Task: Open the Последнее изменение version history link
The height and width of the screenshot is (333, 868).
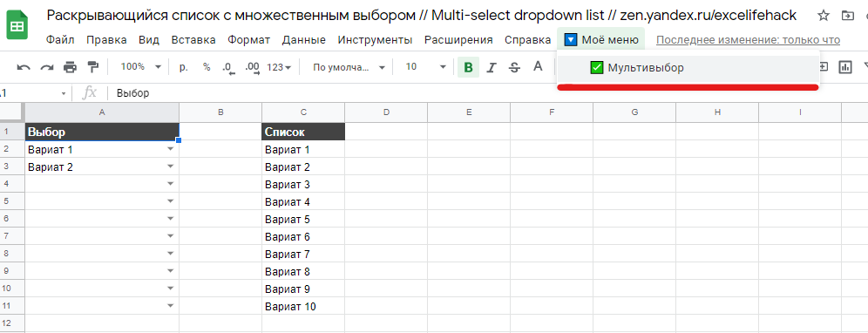Action: coord(748,40)
